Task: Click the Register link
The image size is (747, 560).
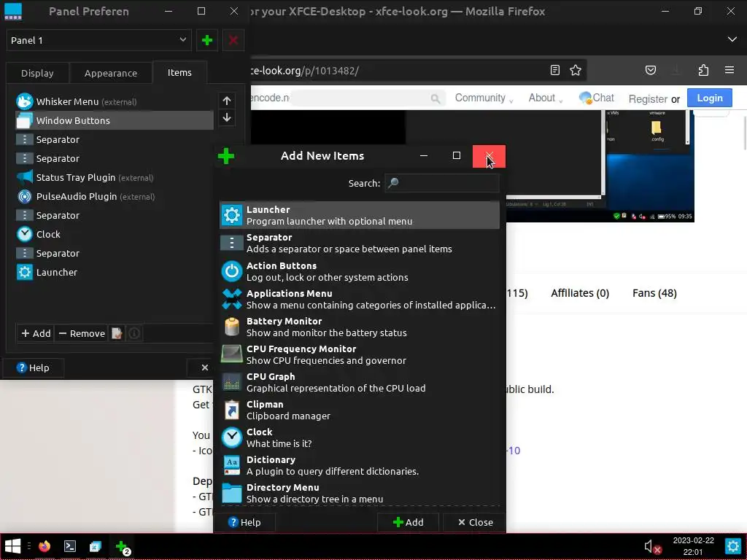Action: (648, 99)
